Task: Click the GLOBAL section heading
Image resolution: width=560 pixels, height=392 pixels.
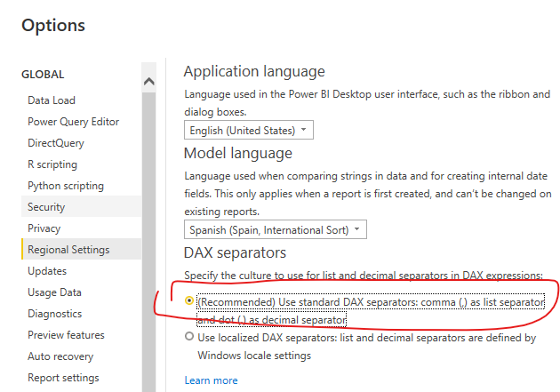Action: click(x=43, y=75)
